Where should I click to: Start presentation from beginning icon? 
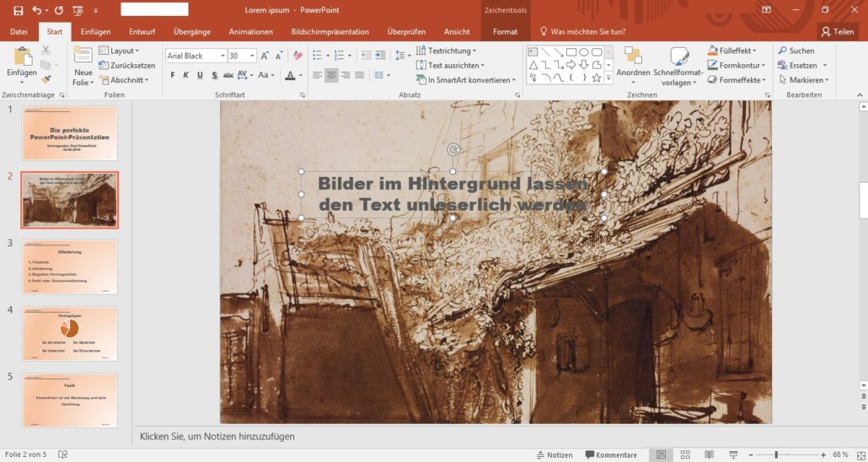pos(78,10)
